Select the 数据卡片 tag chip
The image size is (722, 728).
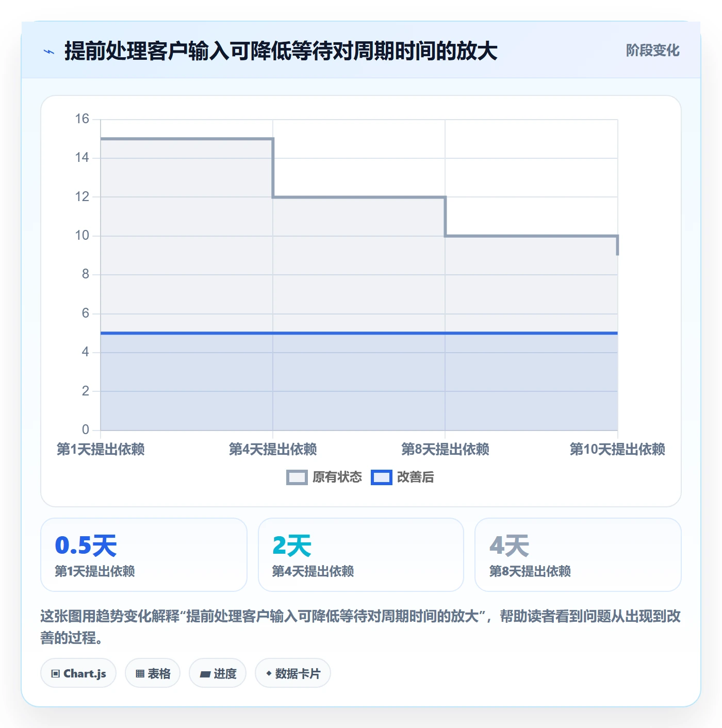coord(293,673)
